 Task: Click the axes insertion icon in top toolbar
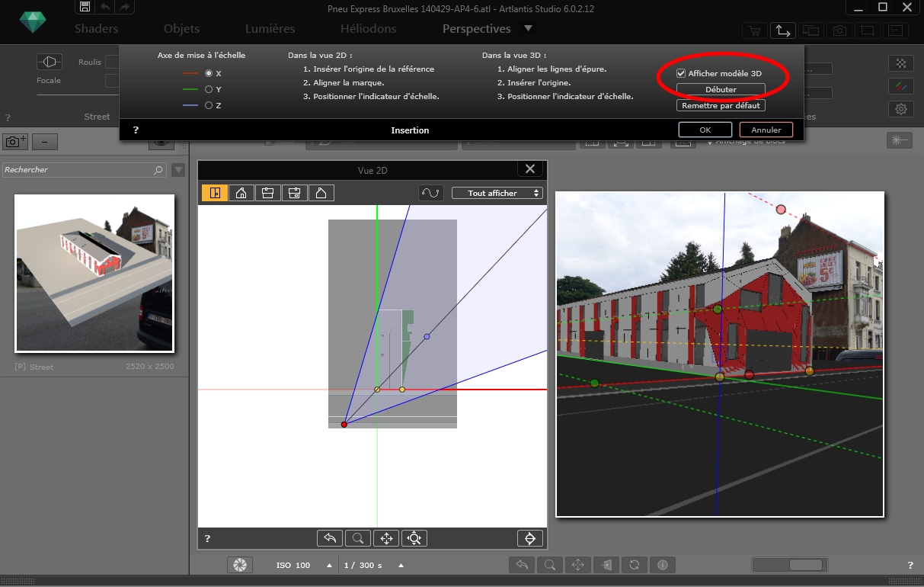(x=782, y=30)
